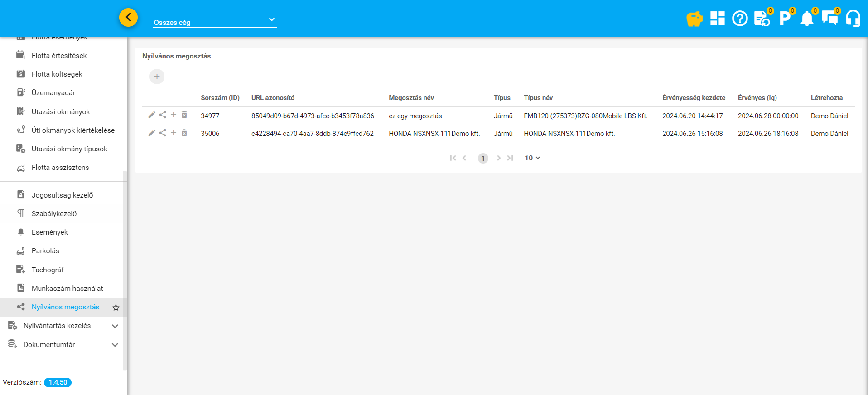Image resolution: width=868 pixels, height=395 pixels.
Task: Edit share 34977 with pencil icon
Action: pyautogui.click(x=152, y=115)
